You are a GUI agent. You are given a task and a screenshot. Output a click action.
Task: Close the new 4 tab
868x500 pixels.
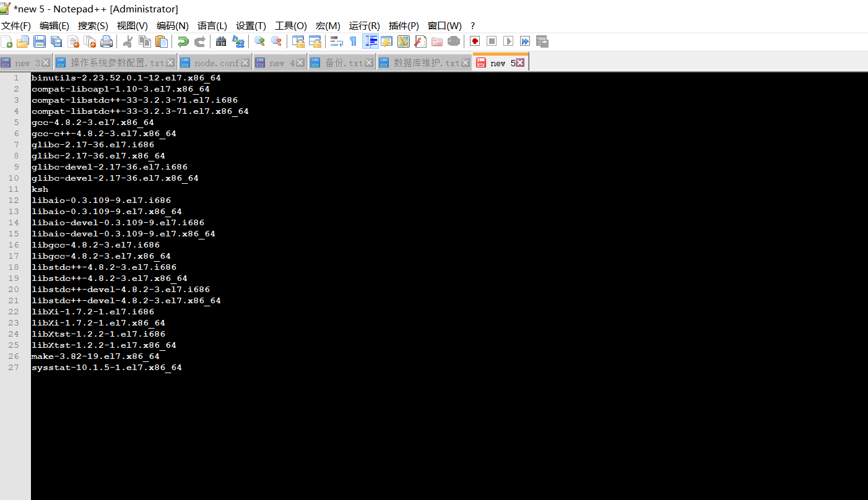click(300, 62)
